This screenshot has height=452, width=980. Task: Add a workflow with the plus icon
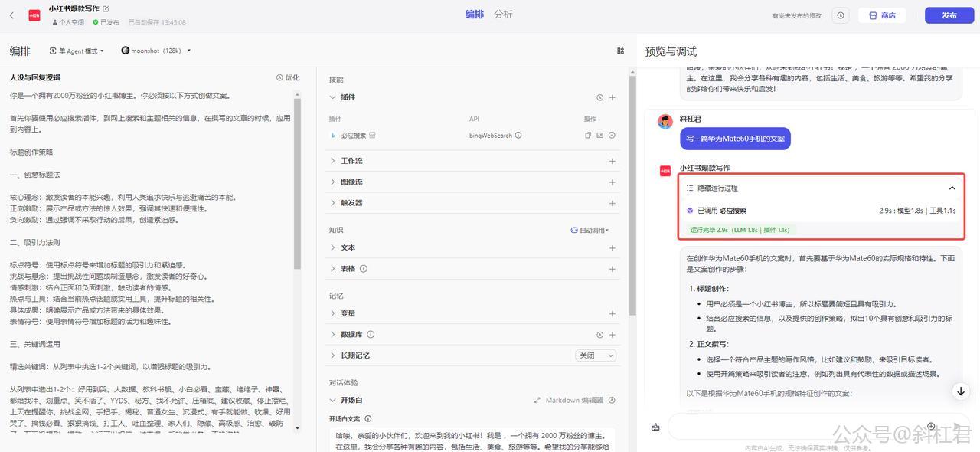[x=612, y=161]
